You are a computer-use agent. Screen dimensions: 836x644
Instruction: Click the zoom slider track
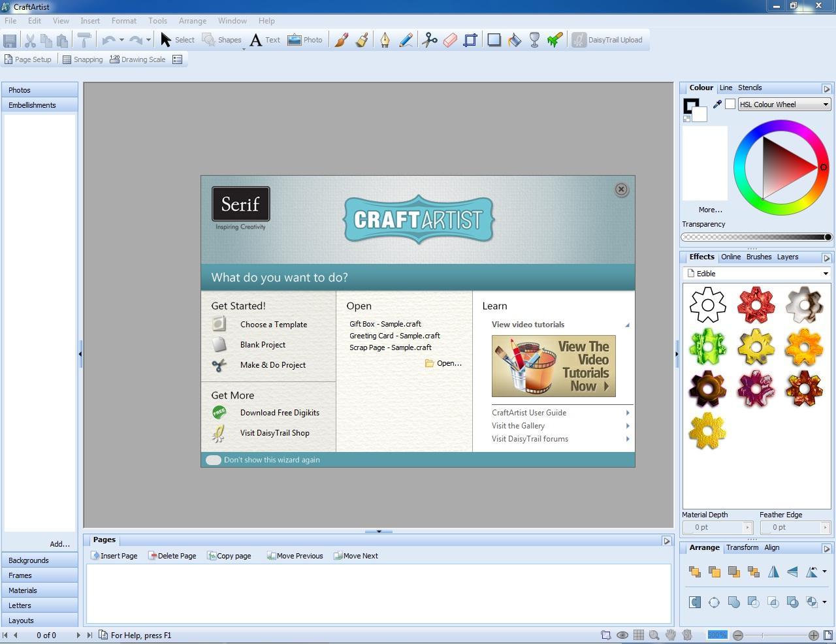pos(776,635)
